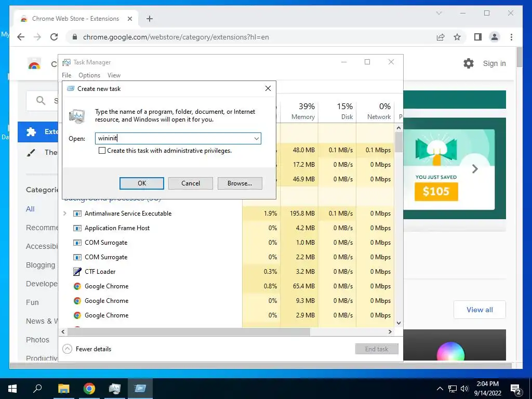Expand the Antimalware Service Executable row

coord(65,214)
